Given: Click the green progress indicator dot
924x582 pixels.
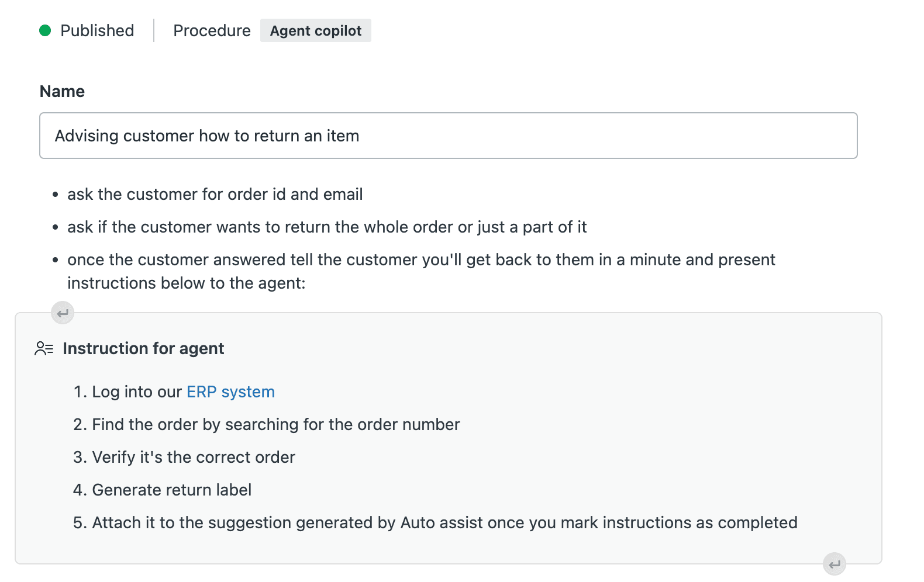Looking at the screenshot, I should 46,30.
